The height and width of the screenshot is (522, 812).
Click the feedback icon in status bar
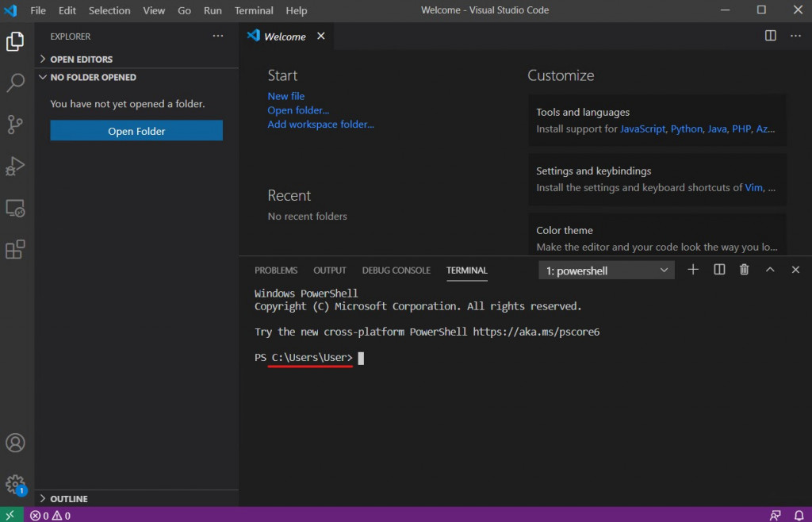point(776,516)
